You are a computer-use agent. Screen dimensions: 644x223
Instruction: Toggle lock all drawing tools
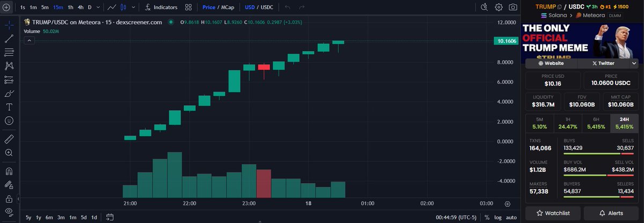[x=9, y=198]
